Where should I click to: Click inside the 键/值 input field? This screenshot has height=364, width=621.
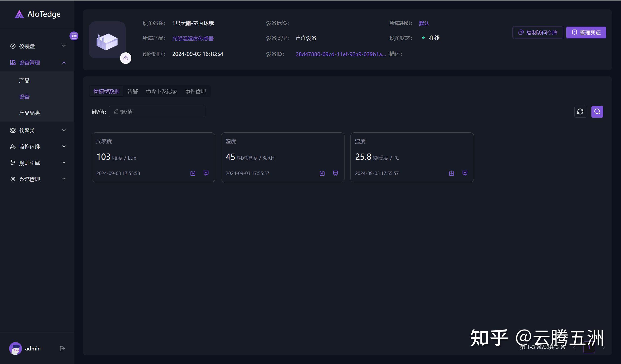click(x=157, y=111)
